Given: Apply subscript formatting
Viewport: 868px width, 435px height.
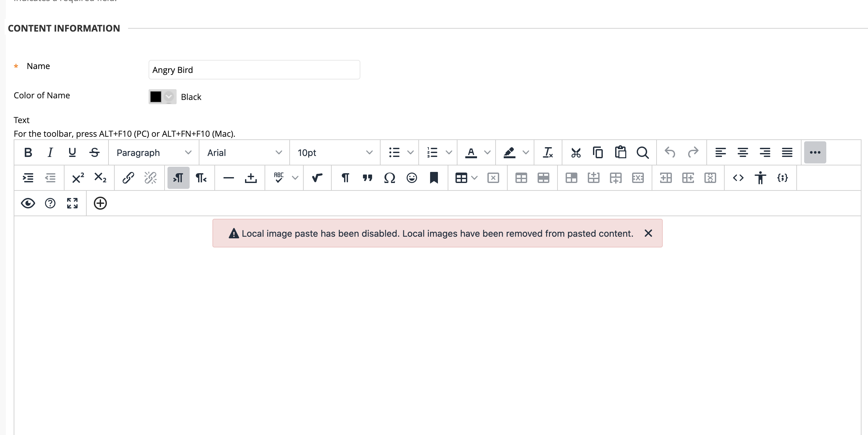Looking at the screenshot, I should (100, 178).
